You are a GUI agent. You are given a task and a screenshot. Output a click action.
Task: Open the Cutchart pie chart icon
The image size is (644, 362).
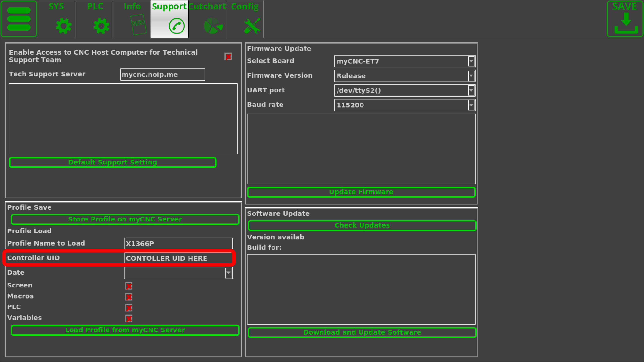coord(213,26)
